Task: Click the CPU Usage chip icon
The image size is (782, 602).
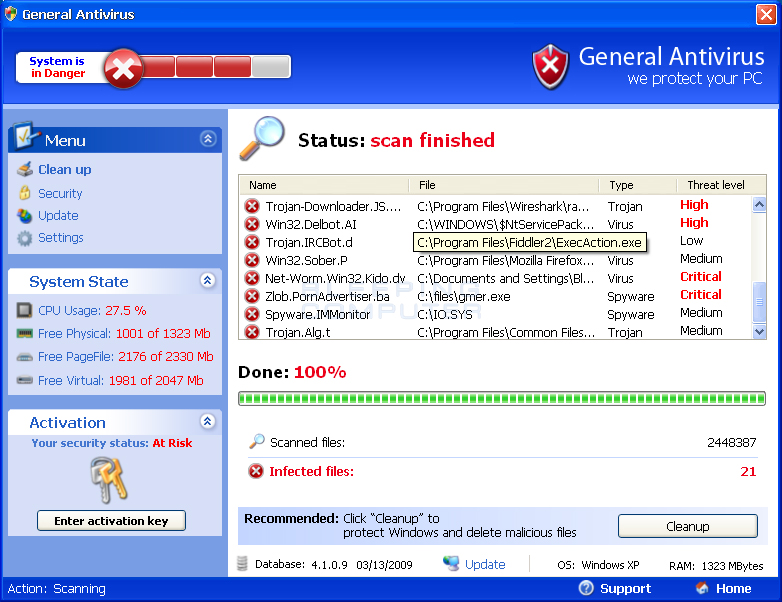Action: click(24, 310)
